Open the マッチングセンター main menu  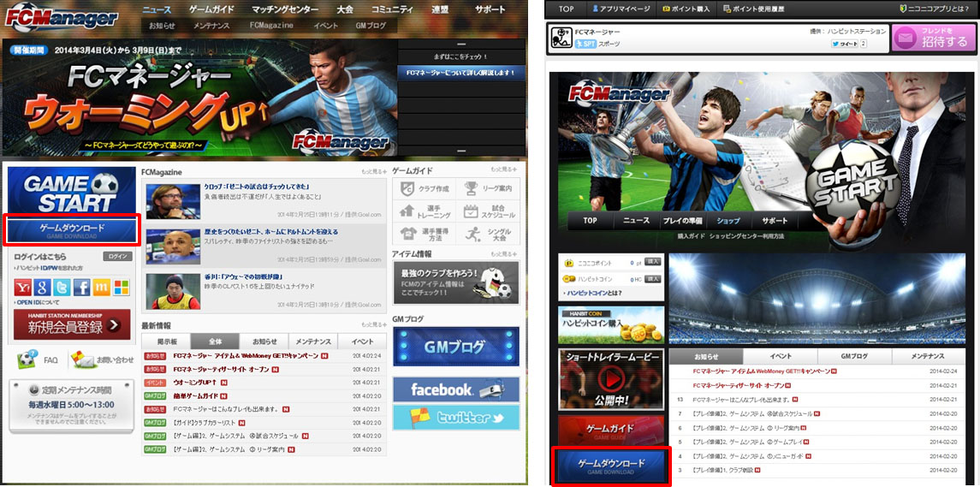285,9
